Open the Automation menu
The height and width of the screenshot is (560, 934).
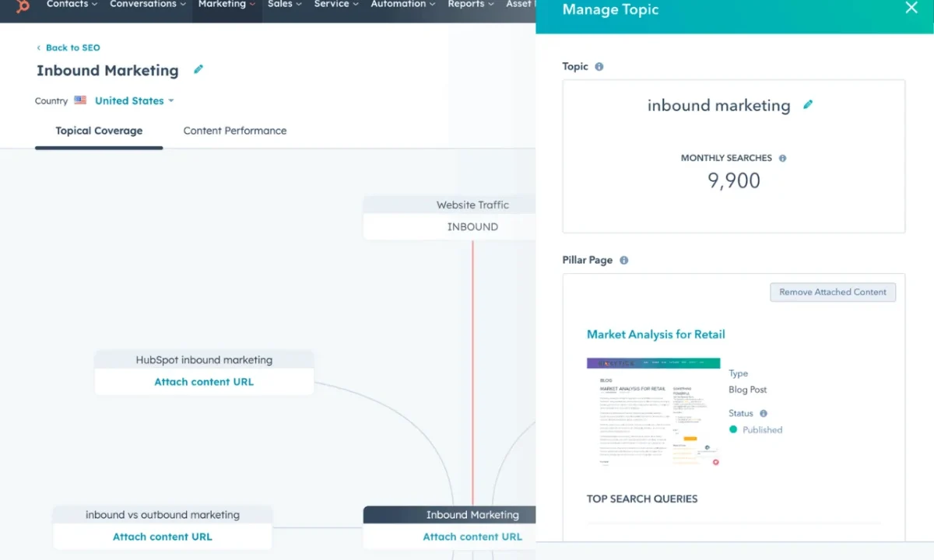click(403, 5)
